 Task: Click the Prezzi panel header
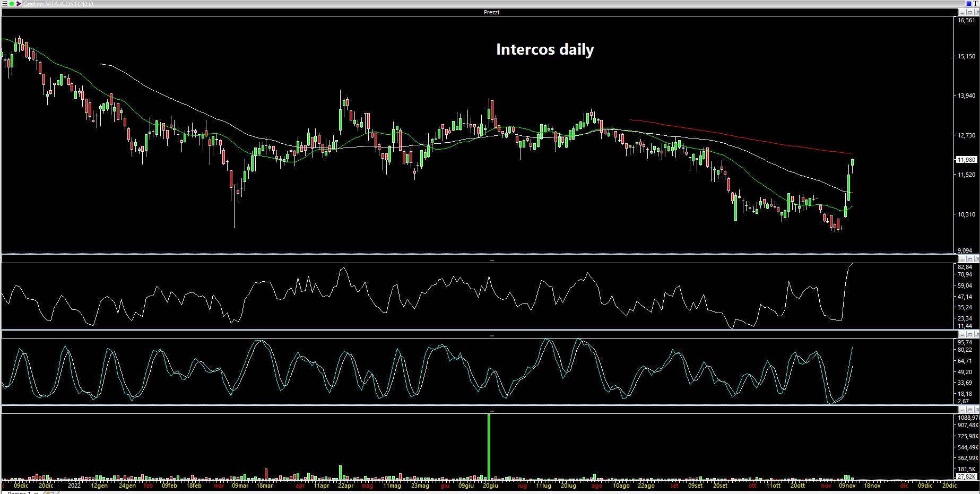[479, 12]
